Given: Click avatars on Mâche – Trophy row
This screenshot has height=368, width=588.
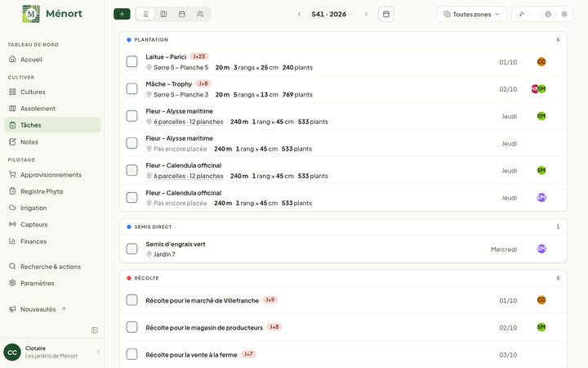Looking at the screenshot, I should tap(538, 89).
